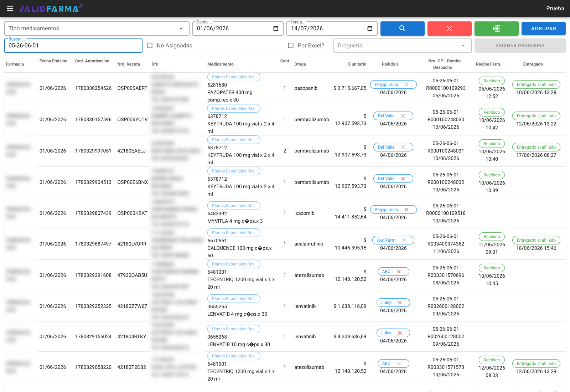Open the Drogueria dropdown
The height and width of the screenshot is (392, 570).
(x=403, y=46)
